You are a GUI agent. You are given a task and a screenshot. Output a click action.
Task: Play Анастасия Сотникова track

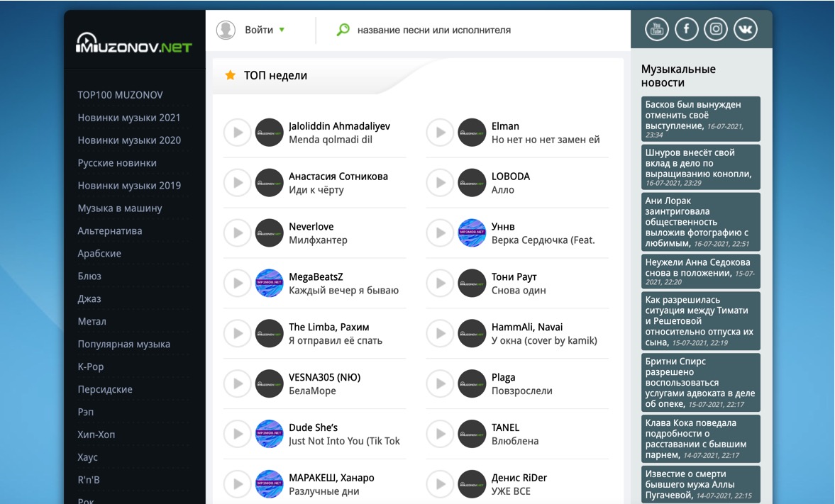(x=237, y=183)
